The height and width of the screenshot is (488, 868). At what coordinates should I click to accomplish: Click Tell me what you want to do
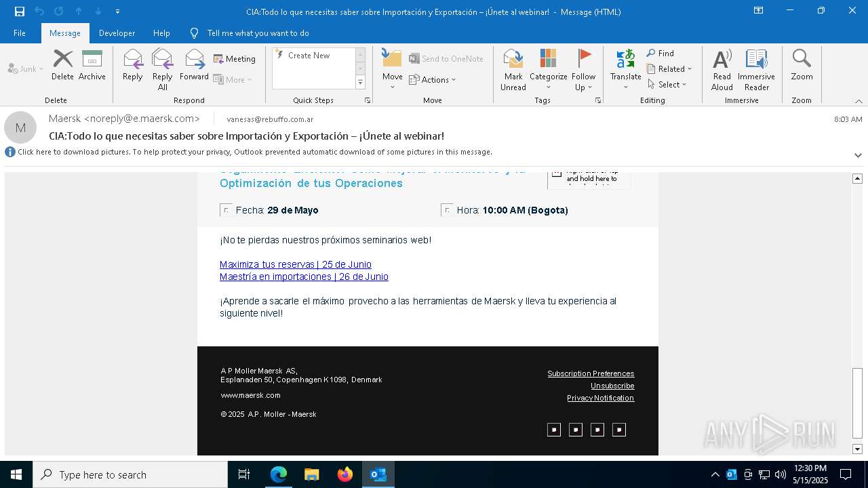[x=258, y=33]
